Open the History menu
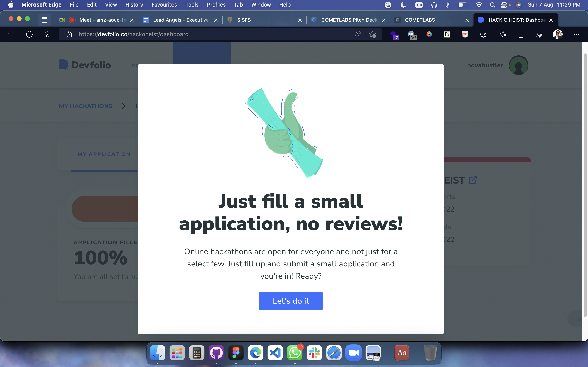 click(134, 5)
